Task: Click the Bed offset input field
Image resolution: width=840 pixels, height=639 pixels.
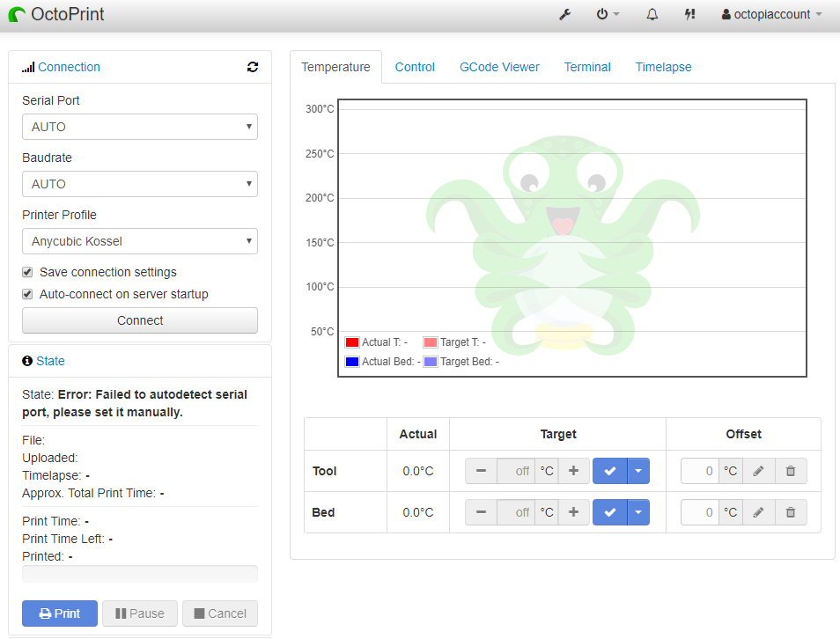Action: (700, 512)
